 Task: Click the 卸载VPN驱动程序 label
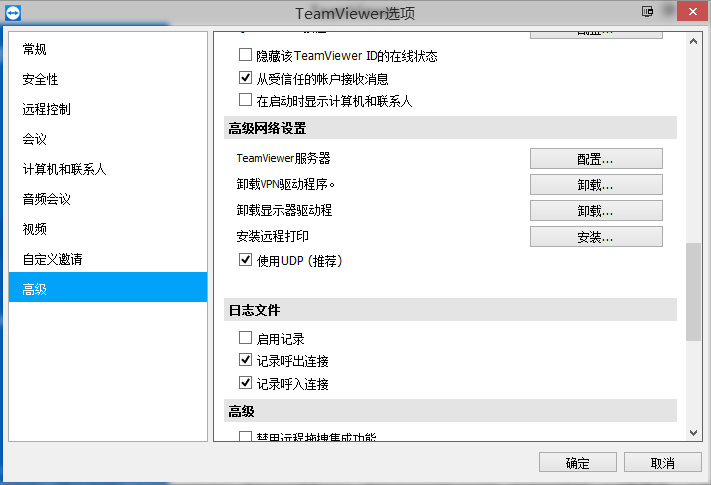(x=286, y=184)
